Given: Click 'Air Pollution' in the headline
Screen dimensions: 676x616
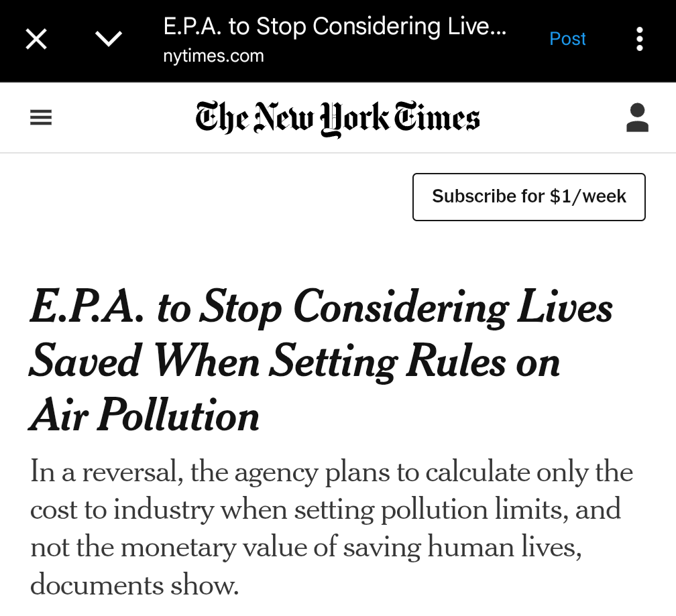Looking at the screenshot, I should [x=144, y=416].
